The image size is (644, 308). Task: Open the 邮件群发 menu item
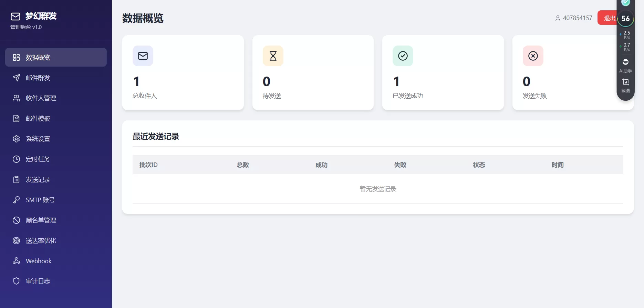click(x=56, y=78)
